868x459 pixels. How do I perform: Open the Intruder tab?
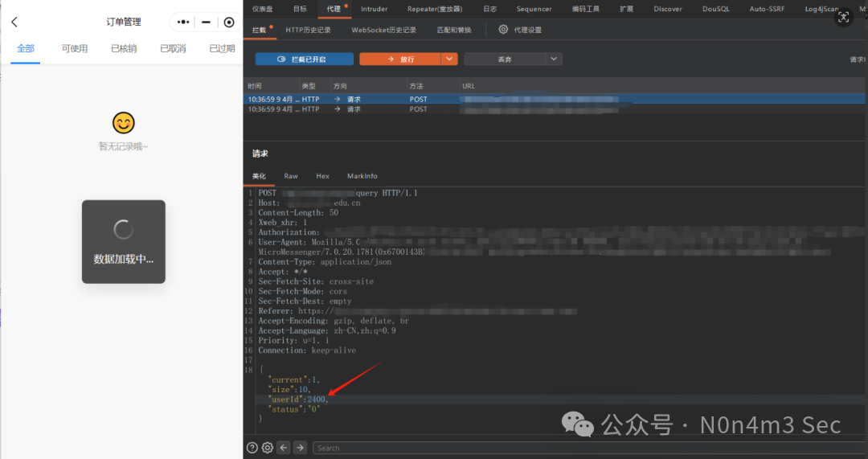pyautogui.click(x=375, y=9)
